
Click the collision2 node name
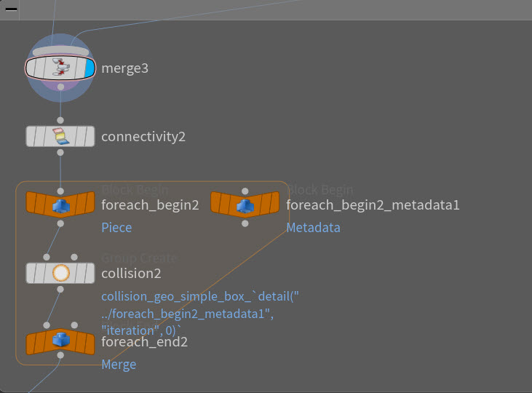(131, 273)
